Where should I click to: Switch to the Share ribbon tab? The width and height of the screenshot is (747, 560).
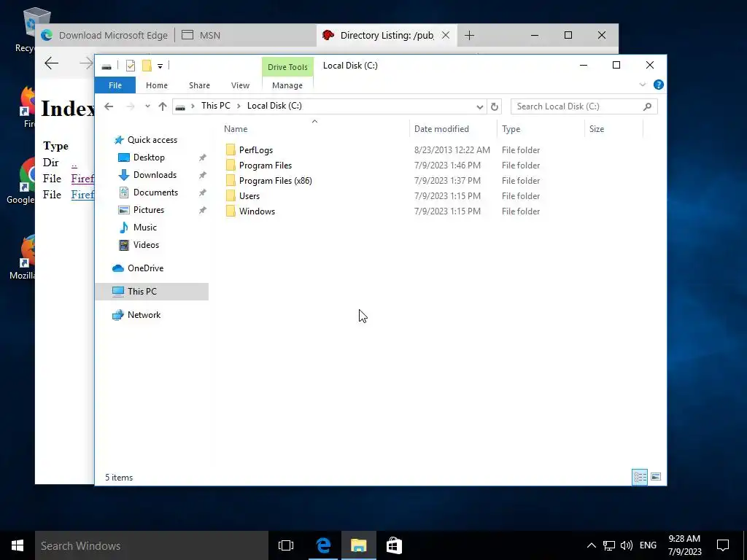coord(199,85)
